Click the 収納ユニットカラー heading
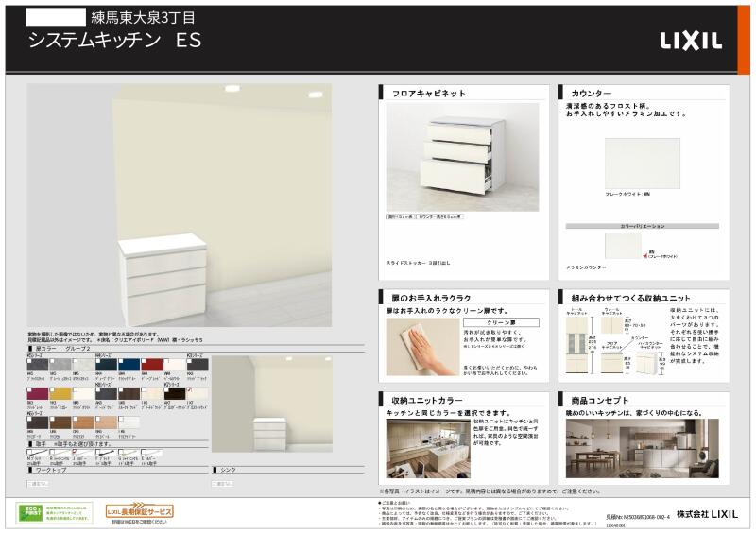Image resolution: width=756 pixels, height=534 pixels. [x=427, y=401]
